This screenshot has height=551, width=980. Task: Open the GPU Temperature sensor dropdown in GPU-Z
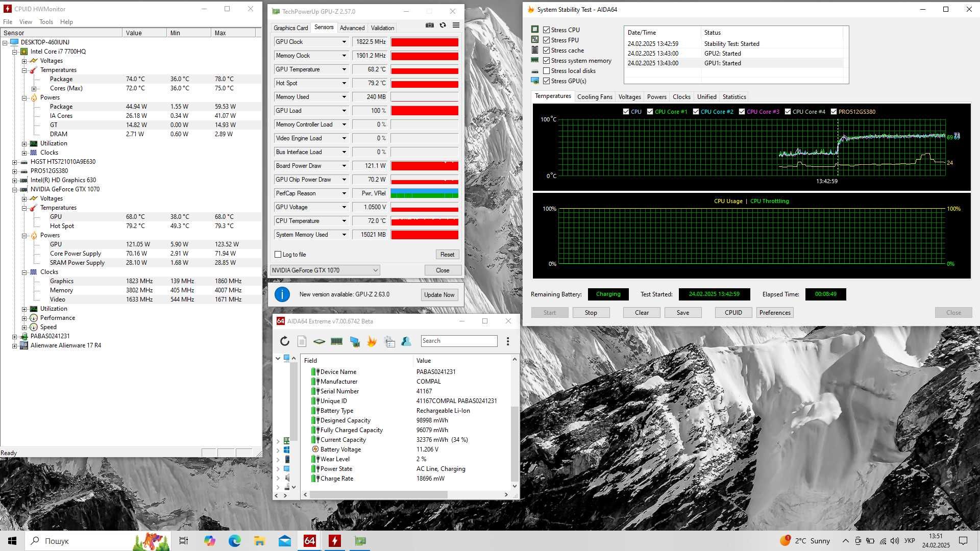[344, 69]
